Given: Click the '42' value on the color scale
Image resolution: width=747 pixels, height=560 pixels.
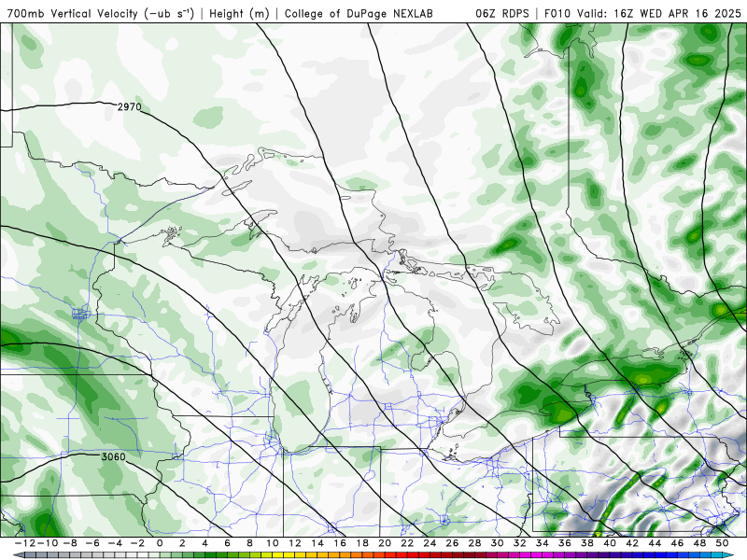Looking at the screenshot, I should click(x=632, y=543).
